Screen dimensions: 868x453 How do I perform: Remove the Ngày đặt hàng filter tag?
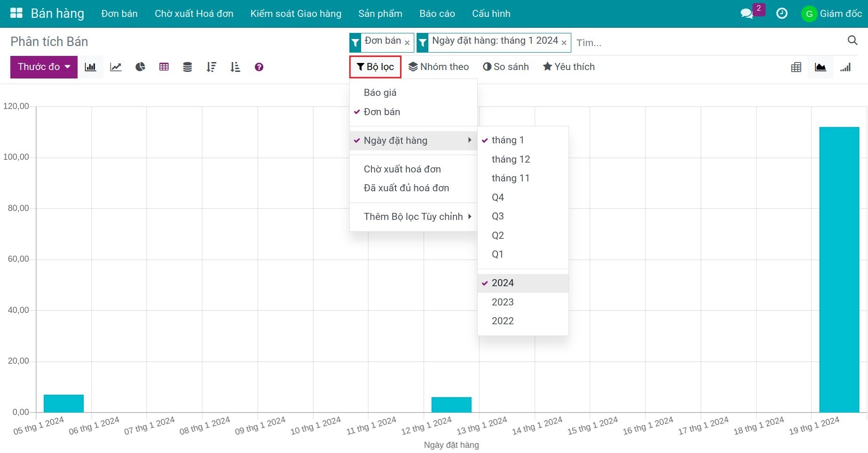pyautogui.click(x=564, y=43)
